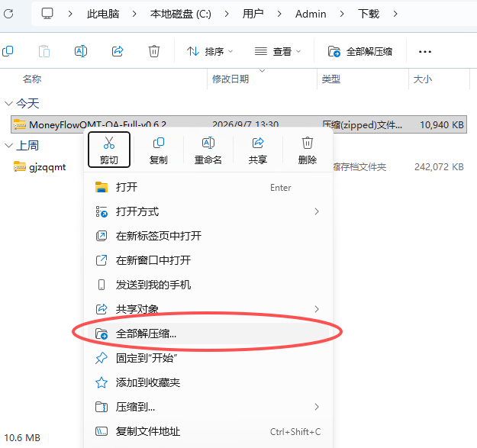Open the 压缩到... submenu
477x448 pixels.
208,407
